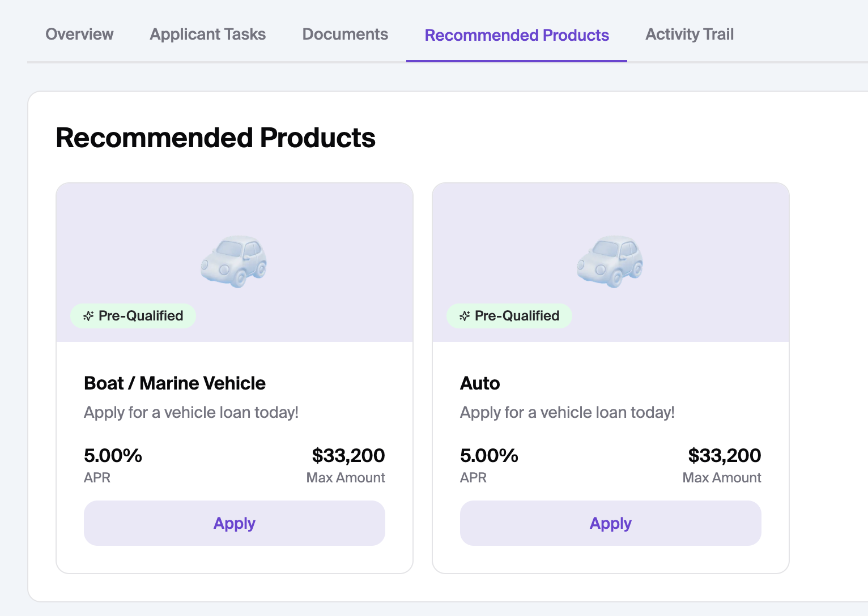Click the 5.00% APR on Boat card
This screenshot has height=616, width=868.
(113, 455)
